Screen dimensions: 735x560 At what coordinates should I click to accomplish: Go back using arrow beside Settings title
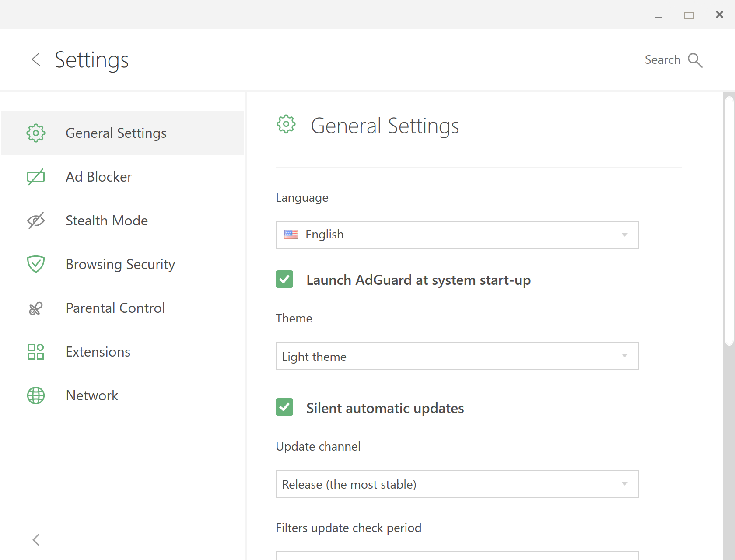click(36, 59)
